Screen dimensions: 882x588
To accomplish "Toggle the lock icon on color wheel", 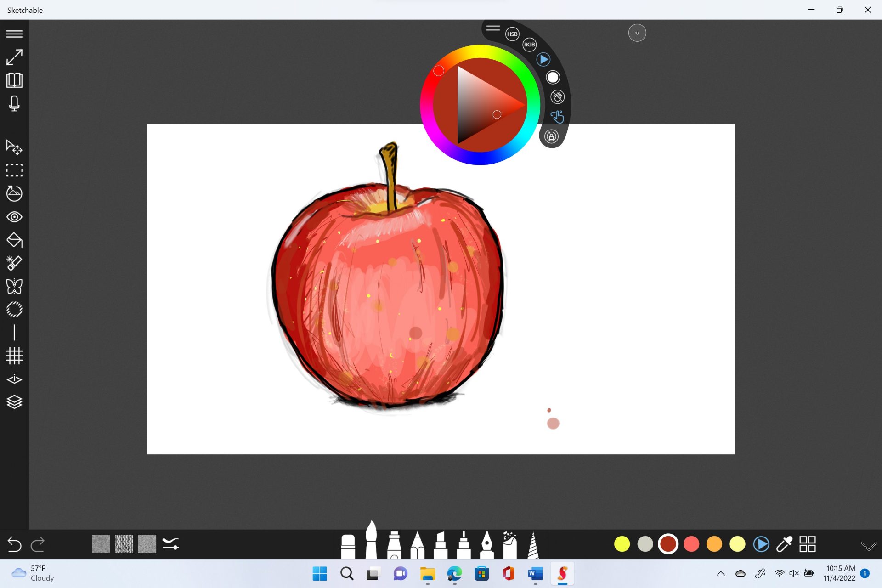I will point(551,136).
